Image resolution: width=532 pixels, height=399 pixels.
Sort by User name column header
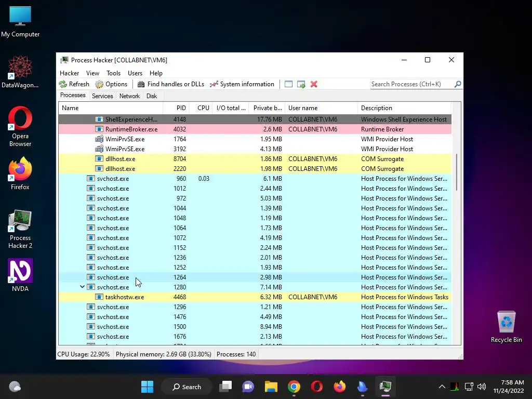pos(321,108)
